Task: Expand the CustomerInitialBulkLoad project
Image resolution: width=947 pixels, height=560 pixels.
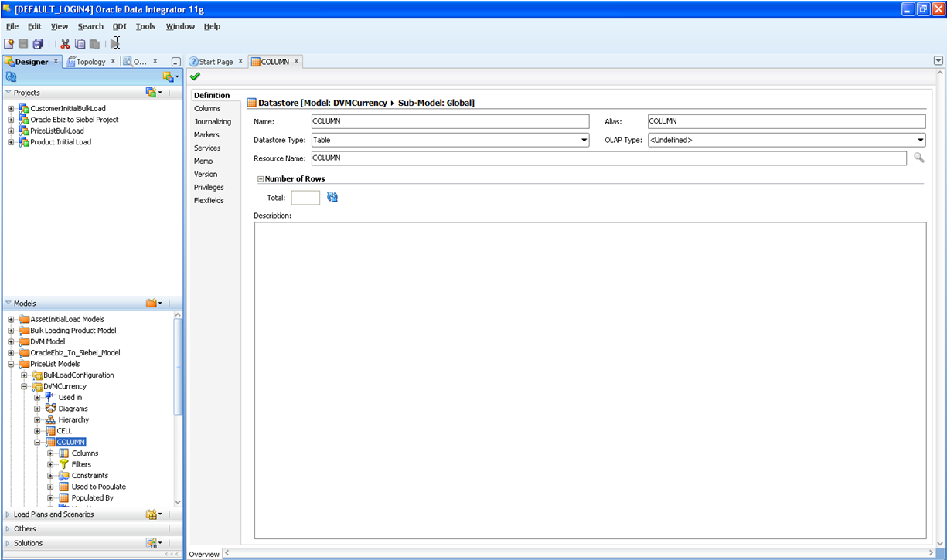Action: (11, 109)
